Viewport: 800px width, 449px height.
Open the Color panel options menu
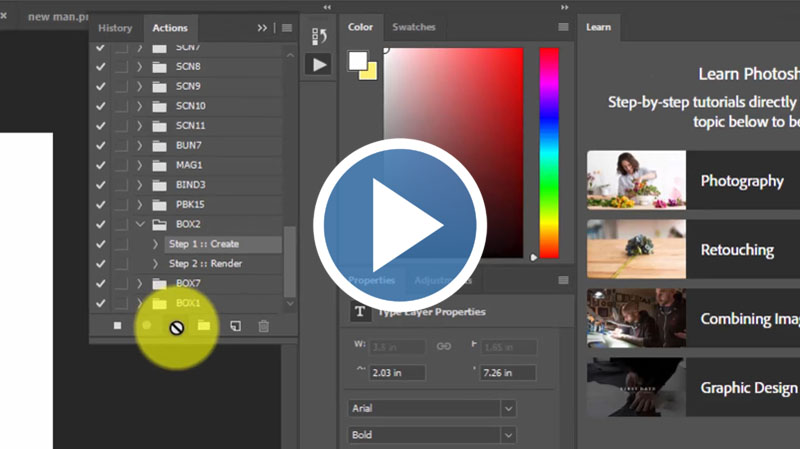click(563, 27)
